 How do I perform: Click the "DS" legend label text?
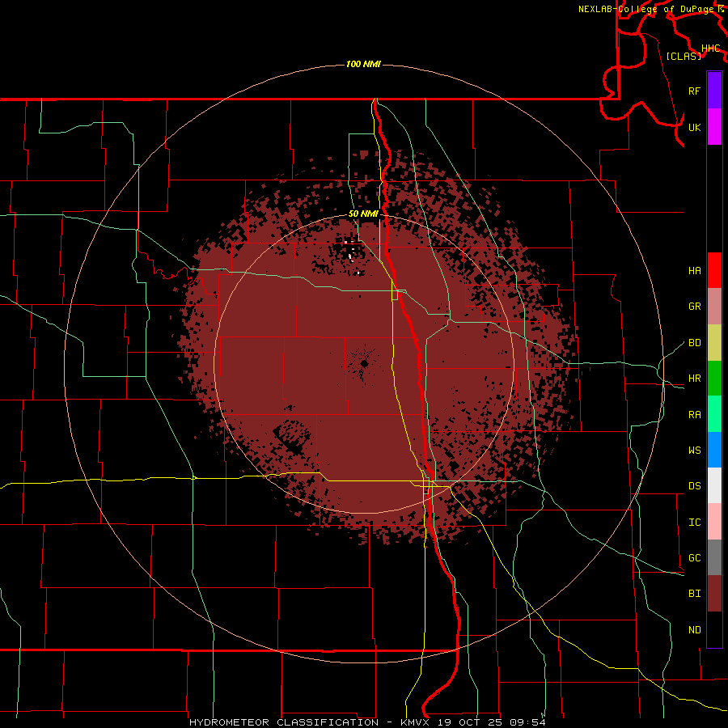694,485
